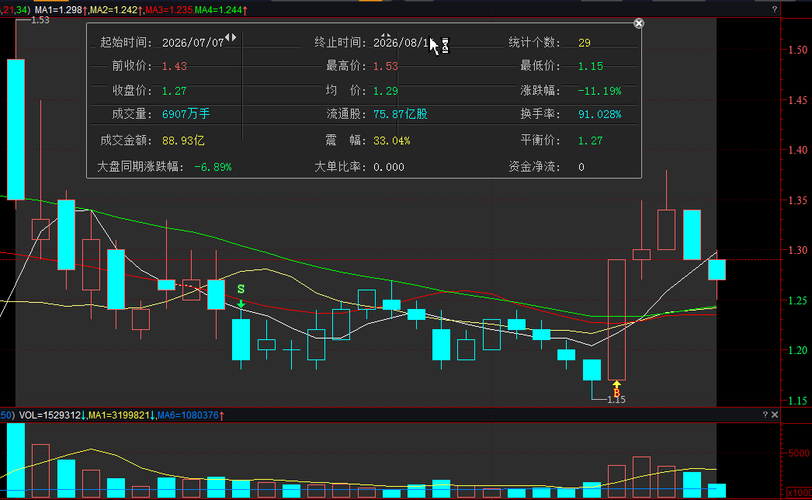Click the volume MA1=3199821 label
The width and height of the screenshot is (812, 500).
[x=119, y=415]
